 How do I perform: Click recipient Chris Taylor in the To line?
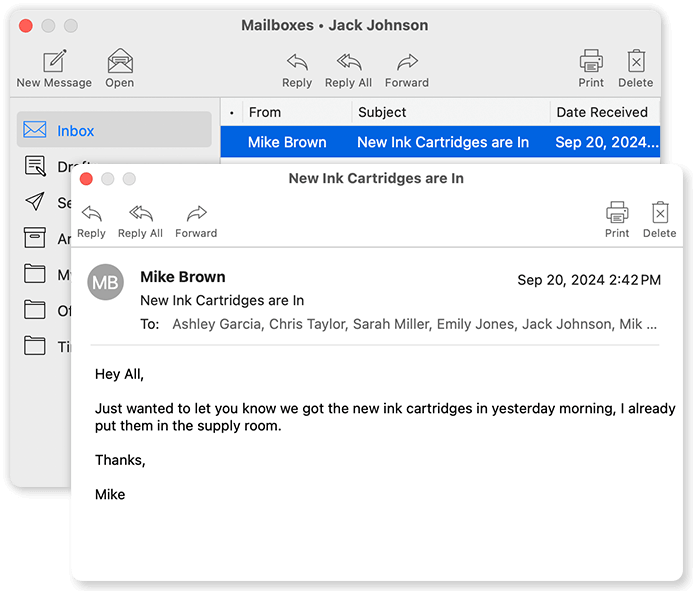307,324
